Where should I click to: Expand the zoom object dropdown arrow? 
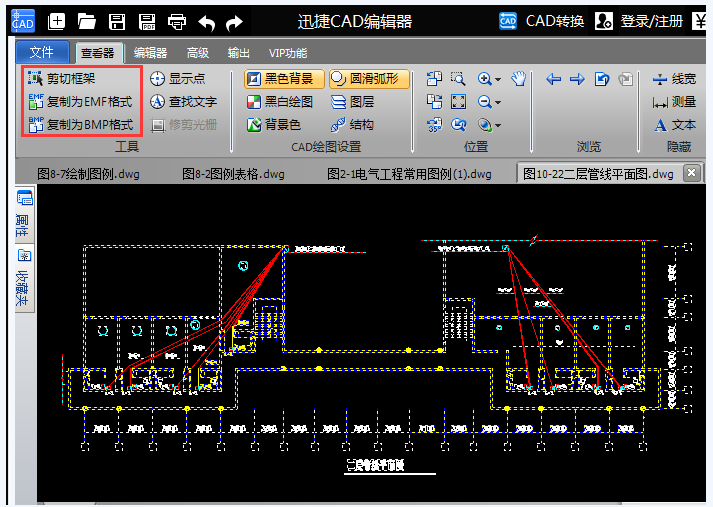coord(498,125)
